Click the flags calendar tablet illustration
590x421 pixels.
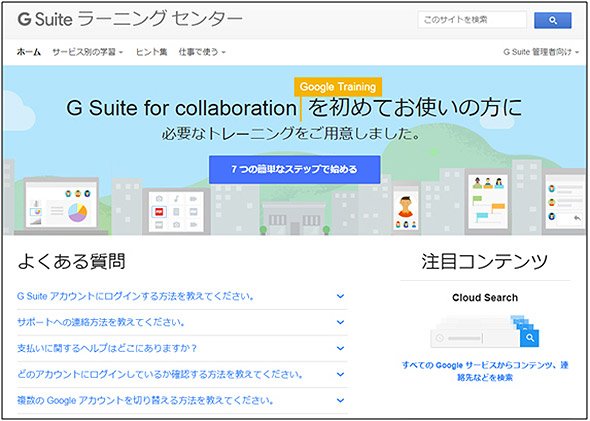[488, 202]
